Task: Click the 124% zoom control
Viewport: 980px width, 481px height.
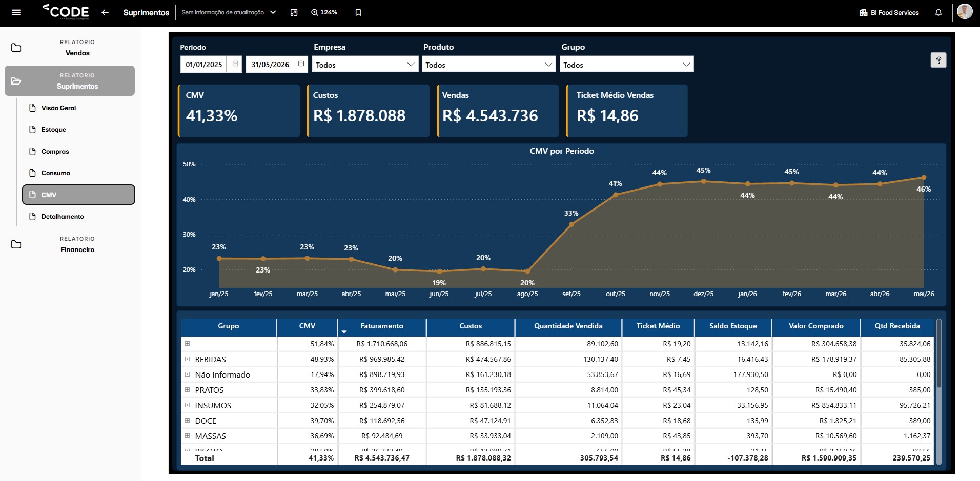Action: [324, 12]
